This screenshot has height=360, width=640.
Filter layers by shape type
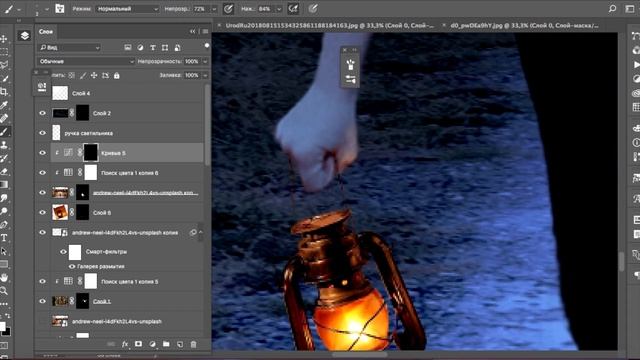[x=165, y=48]
